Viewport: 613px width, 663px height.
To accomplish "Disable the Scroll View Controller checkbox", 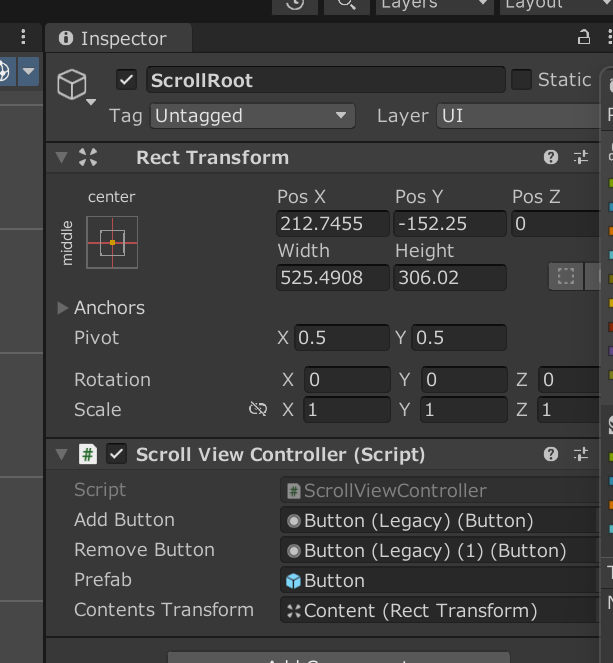I will (116, 455).
